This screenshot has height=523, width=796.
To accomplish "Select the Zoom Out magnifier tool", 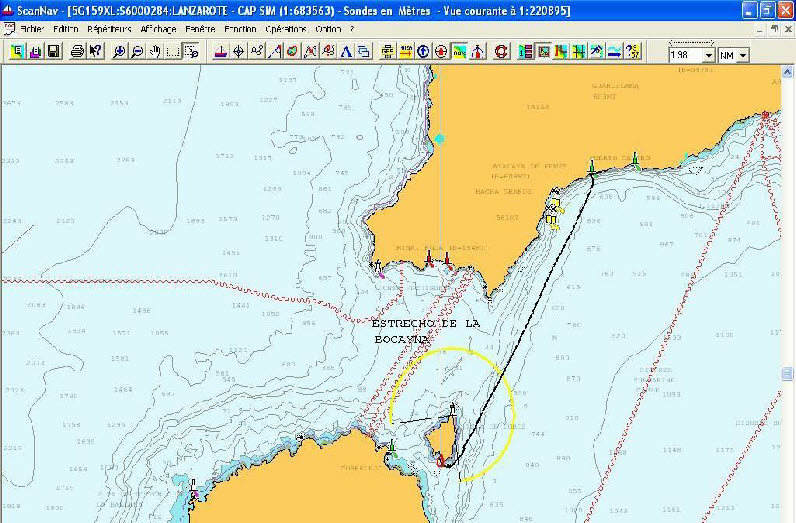I will point(137,51).
